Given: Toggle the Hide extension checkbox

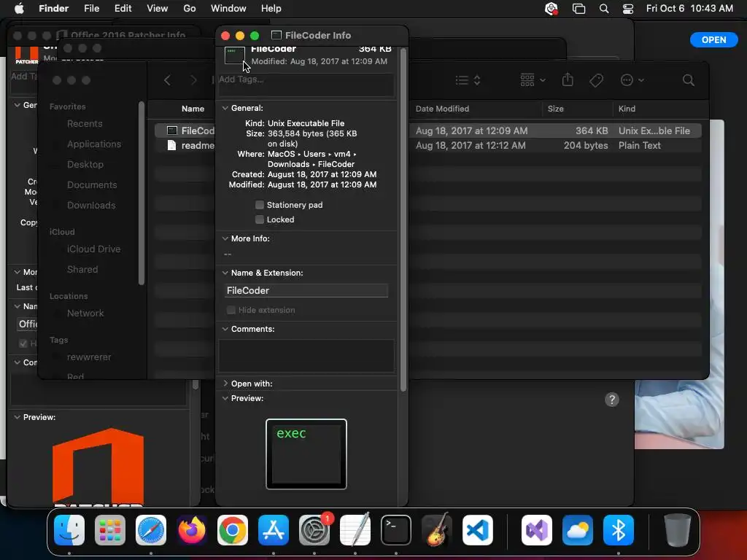Looking at the screenshot, I should (x=231, y=310).
